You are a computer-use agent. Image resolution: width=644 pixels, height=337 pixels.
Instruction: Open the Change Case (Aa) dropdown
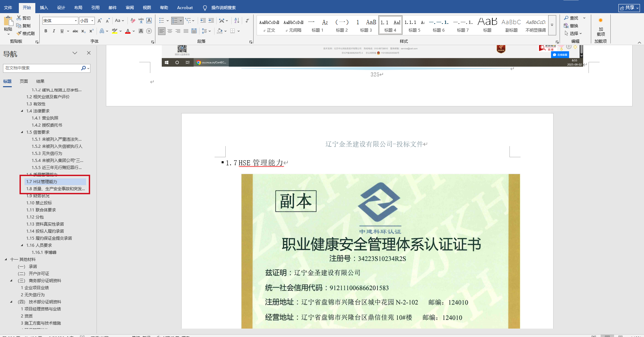(x=119, y=21)
